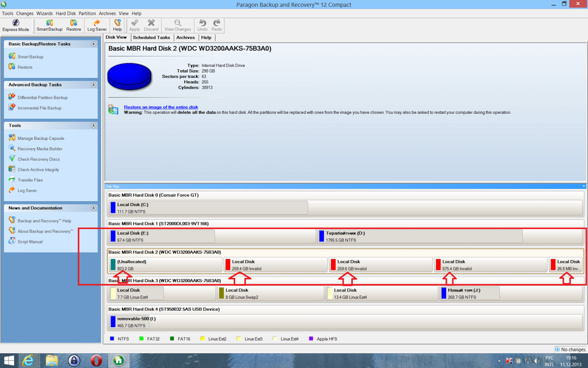Open the Opera browser from the taskbar
This screenshot has height=368, width=588.
click(97, 361)
